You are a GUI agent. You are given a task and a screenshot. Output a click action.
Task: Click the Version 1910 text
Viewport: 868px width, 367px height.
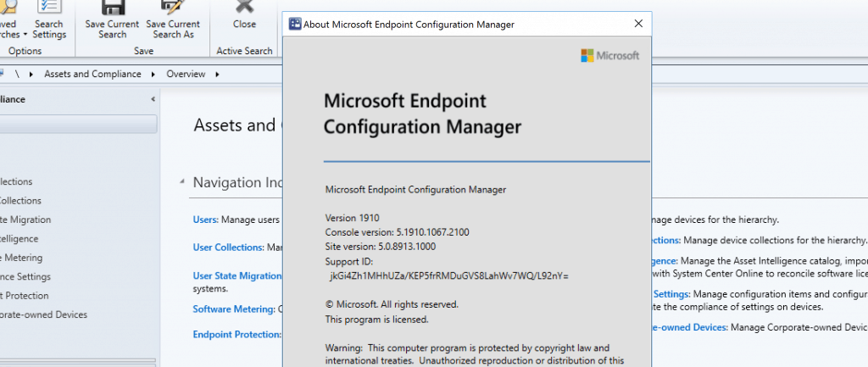(x=352, y=218)
